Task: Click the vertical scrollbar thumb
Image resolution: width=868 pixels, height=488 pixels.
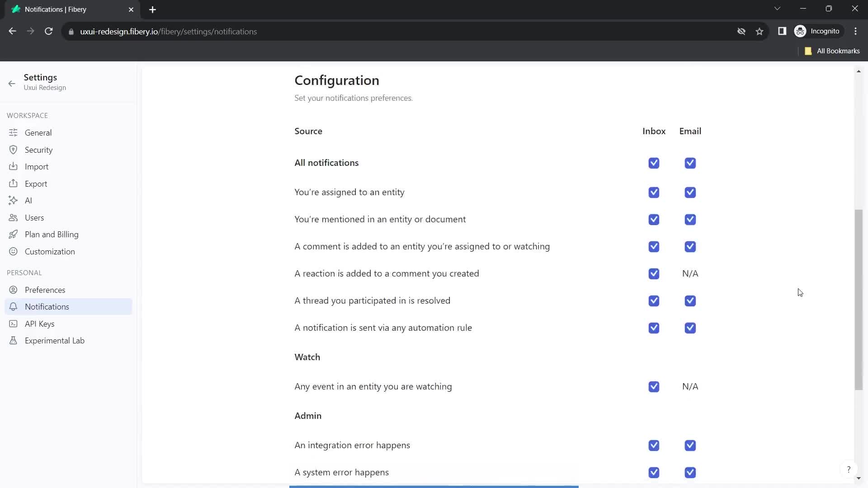Action: point(859,300)
